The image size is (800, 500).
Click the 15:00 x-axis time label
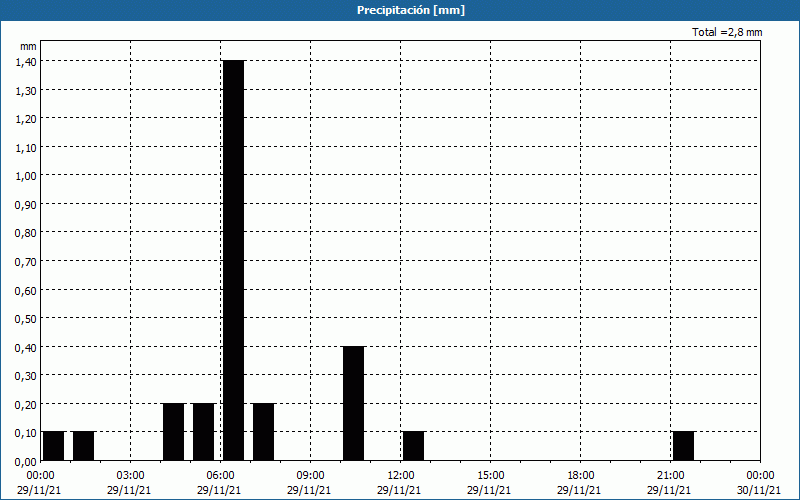coord(490,476)
